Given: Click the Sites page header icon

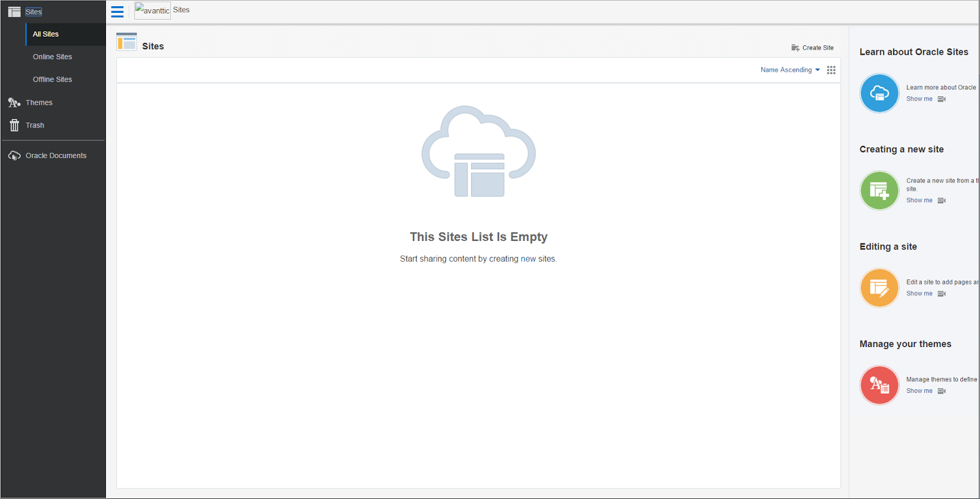Looking at the screenshot, I should click(x=127, y=42).
